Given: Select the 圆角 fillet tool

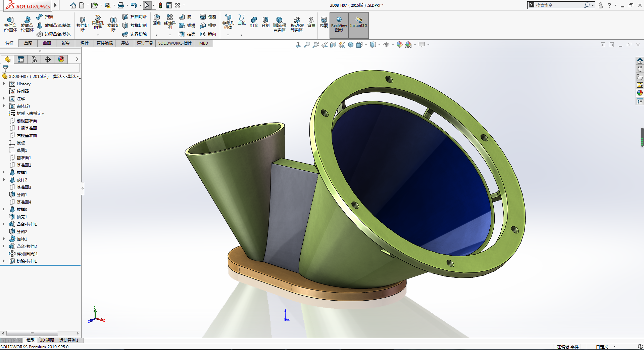Looking at the screenshot, I should tap(157, 20).
